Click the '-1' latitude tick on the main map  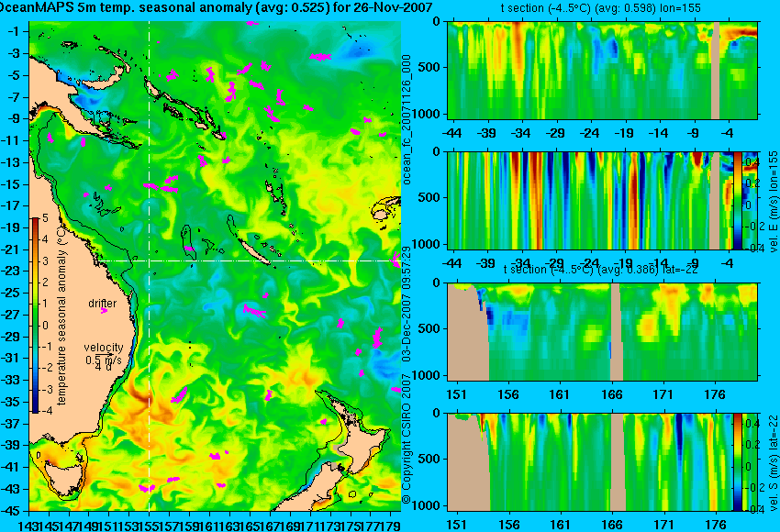(14, 32)
